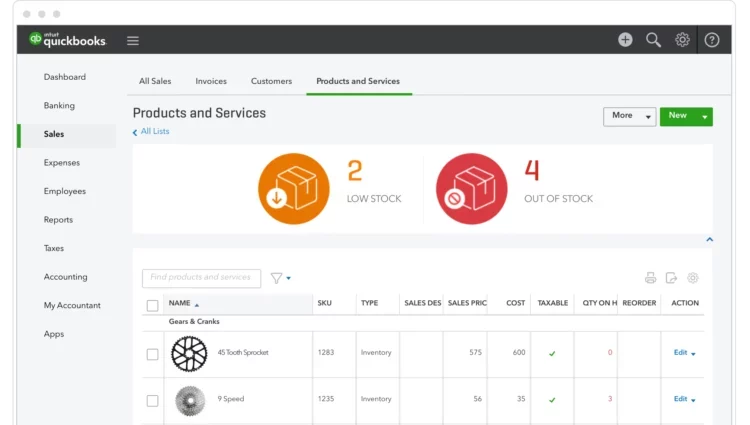Open Dashboard in the sidebar

65,77
